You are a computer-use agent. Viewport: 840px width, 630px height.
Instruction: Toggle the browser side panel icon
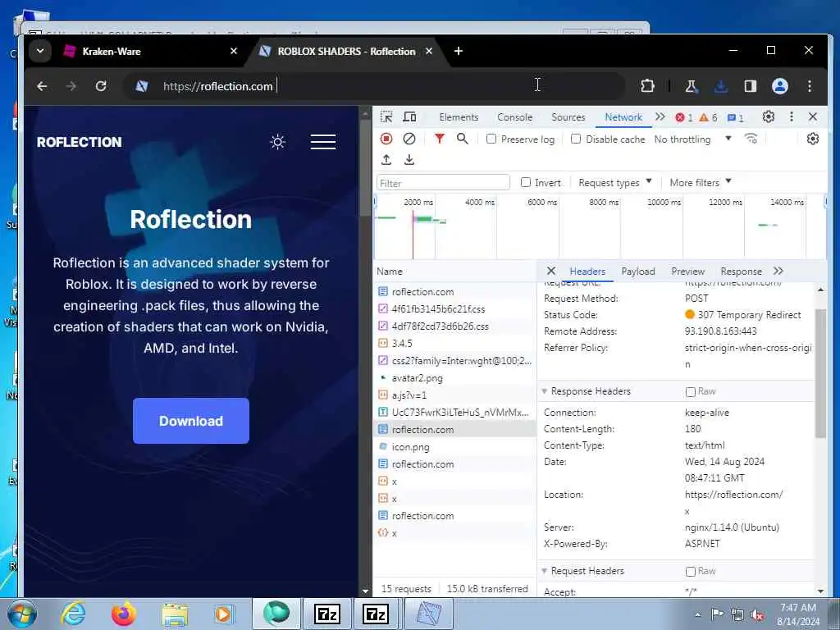750,85
